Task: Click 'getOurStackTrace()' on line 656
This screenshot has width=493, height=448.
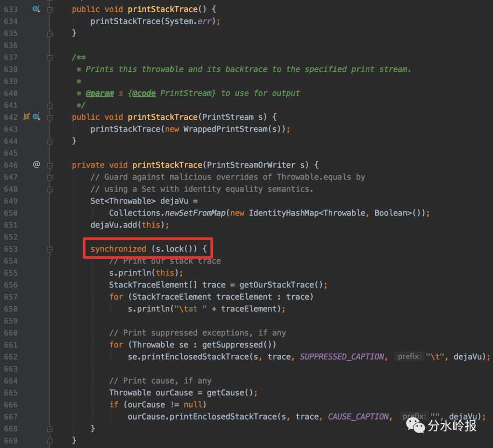Action: [x=281, y=285]
